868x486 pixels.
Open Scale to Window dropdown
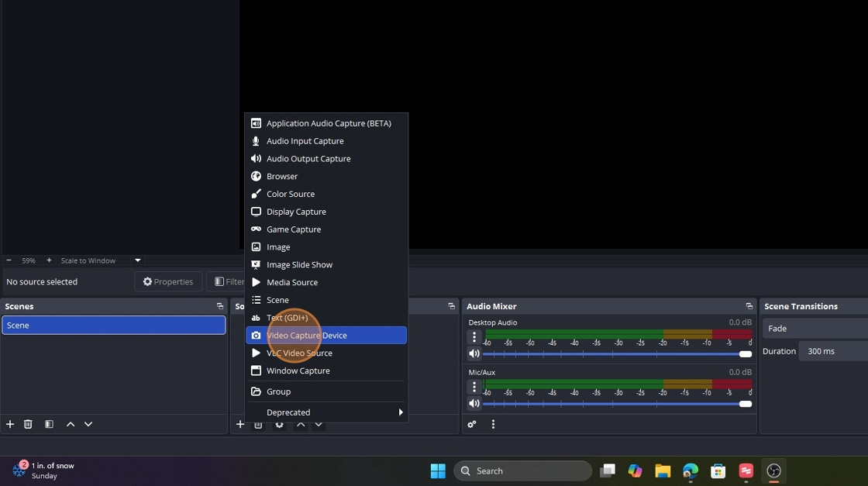[101, 260]
